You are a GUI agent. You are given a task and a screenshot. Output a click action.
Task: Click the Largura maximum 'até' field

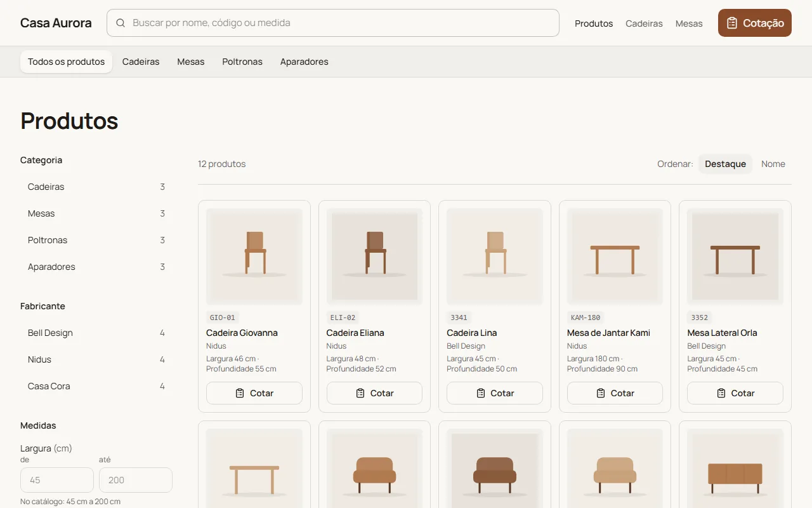[x=136, y=480]
